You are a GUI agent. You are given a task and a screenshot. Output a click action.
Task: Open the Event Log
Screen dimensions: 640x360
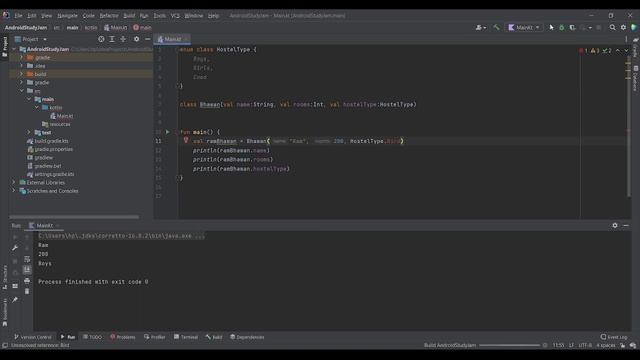(614, 337)
